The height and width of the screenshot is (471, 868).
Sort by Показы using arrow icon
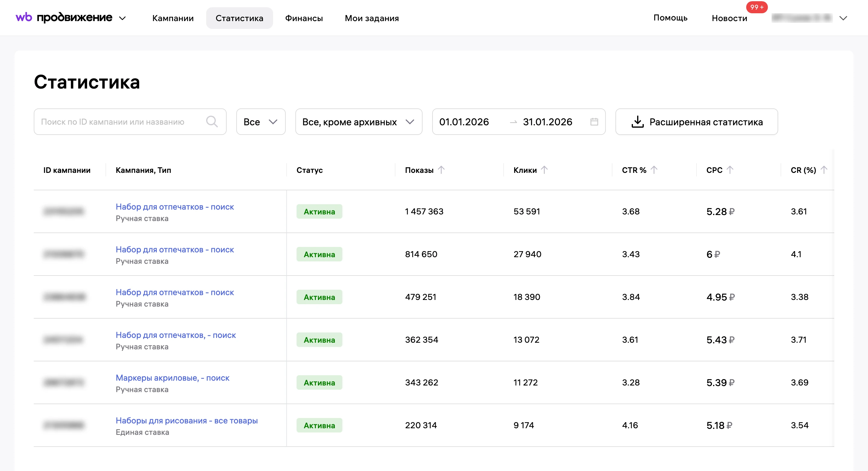tap(441, 170)
